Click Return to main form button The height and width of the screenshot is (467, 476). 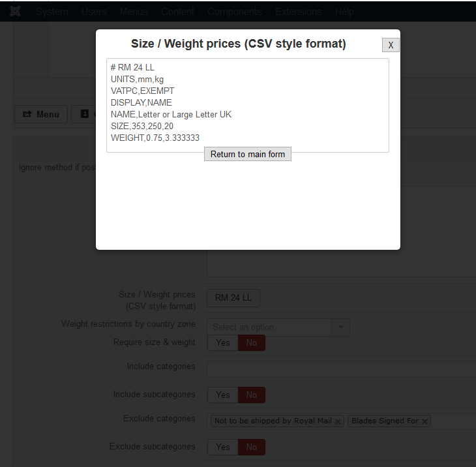point(248,154)
